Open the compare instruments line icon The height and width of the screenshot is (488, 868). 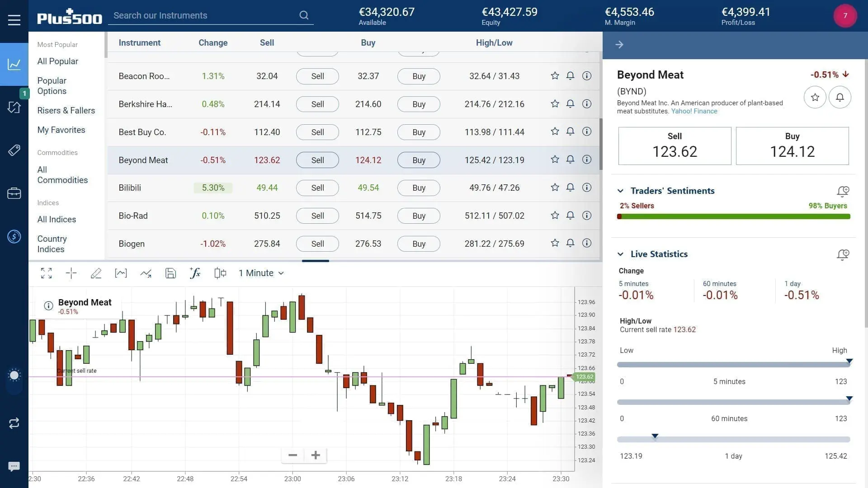[146, 273]
